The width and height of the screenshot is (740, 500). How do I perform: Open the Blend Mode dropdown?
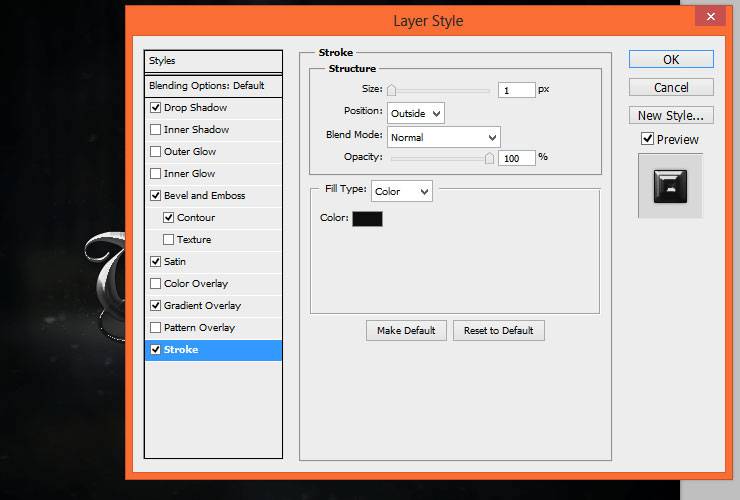click(x=444, y=137)
